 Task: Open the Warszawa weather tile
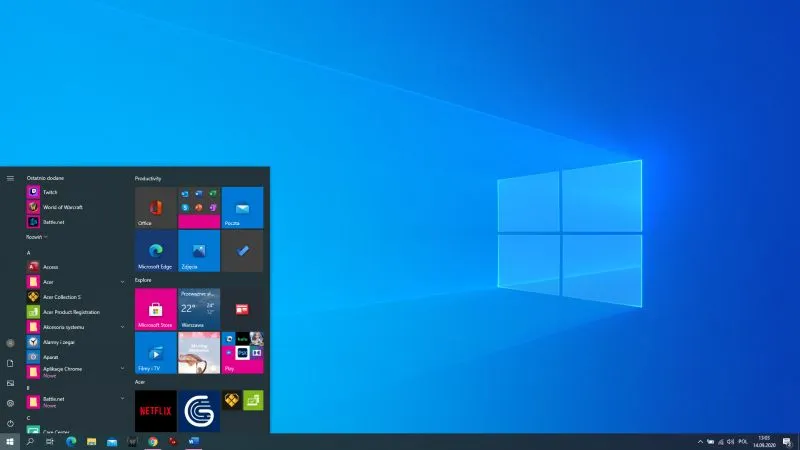(199, 309)
